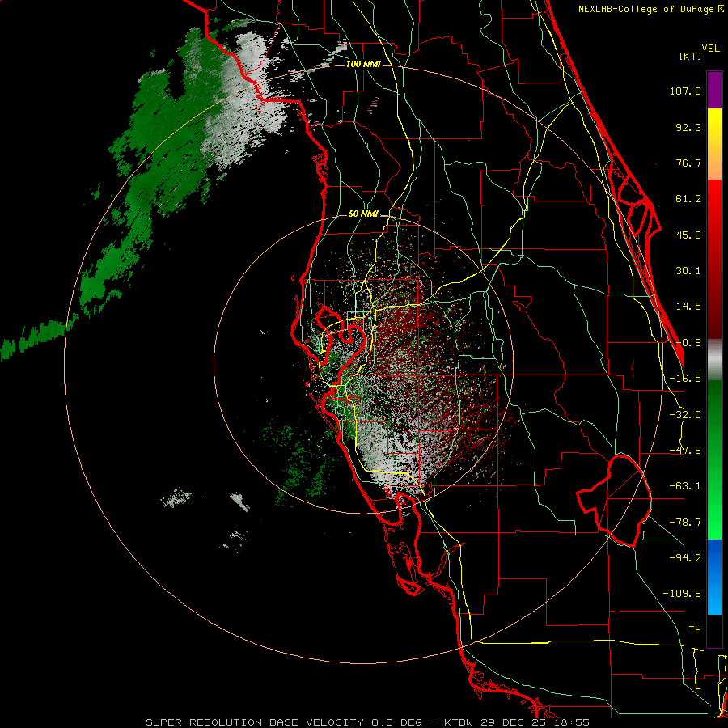Click the TH label on the legend

(695, 630)
